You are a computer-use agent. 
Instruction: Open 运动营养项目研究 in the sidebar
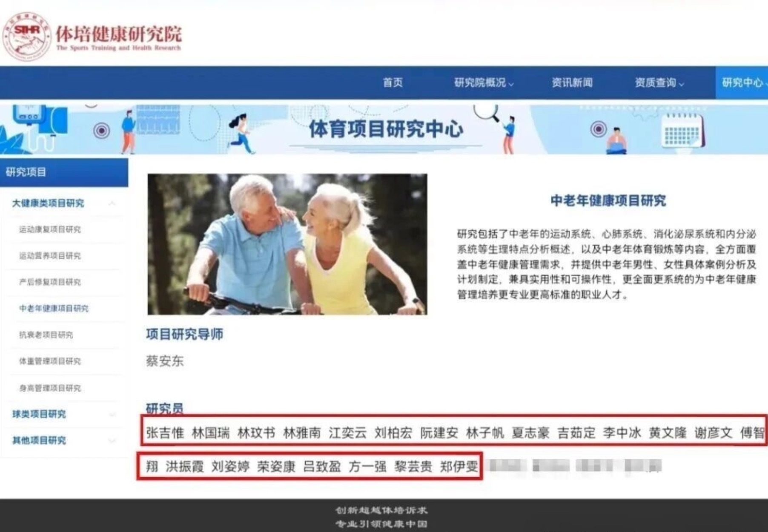pyautogui.click(x=50, y=256)
